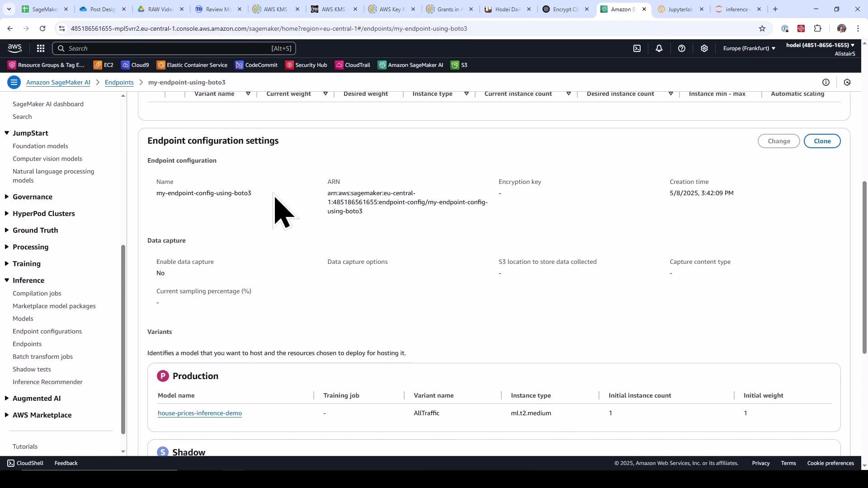Viewport: 868px width, 488px height.
Task: Open a new browser tab
Action: [775, 9]
